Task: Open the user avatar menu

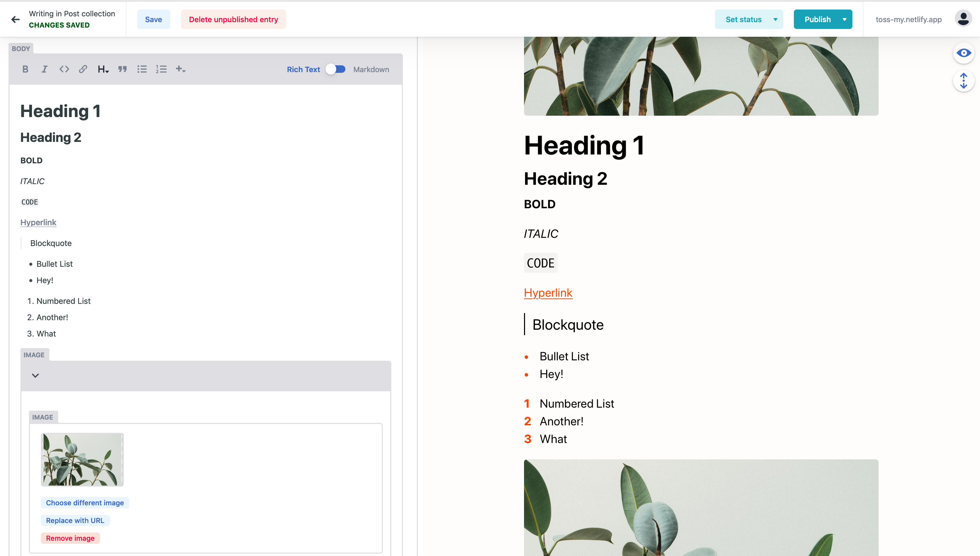Action: point(963,18)
